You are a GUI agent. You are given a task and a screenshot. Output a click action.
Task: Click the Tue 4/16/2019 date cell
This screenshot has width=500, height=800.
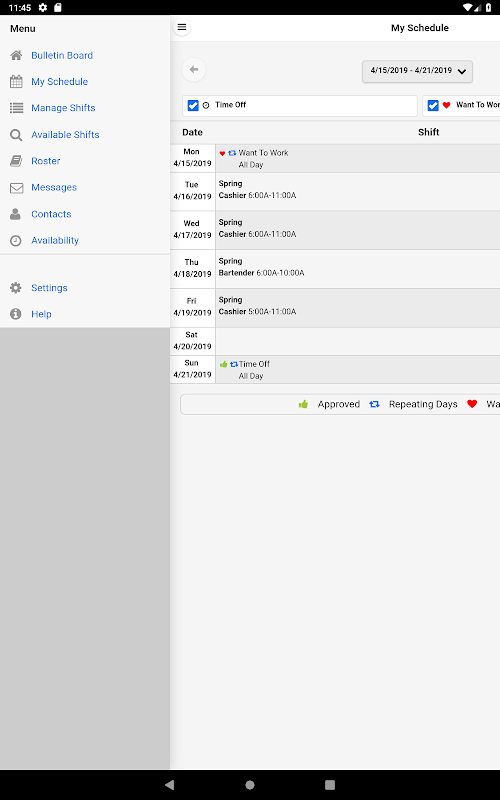click(192, 191)
